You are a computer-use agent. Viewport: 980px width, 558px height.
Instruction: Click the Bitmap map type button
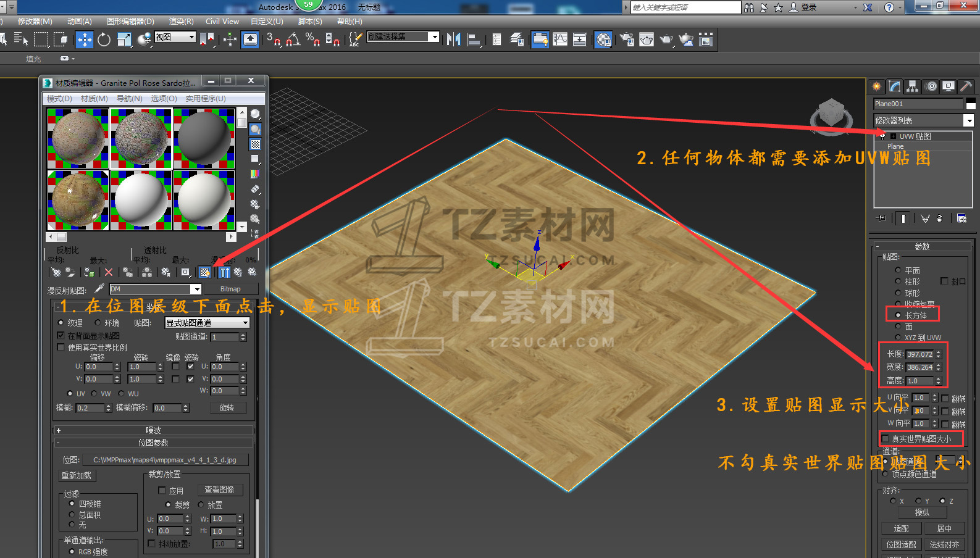[230, 289]
